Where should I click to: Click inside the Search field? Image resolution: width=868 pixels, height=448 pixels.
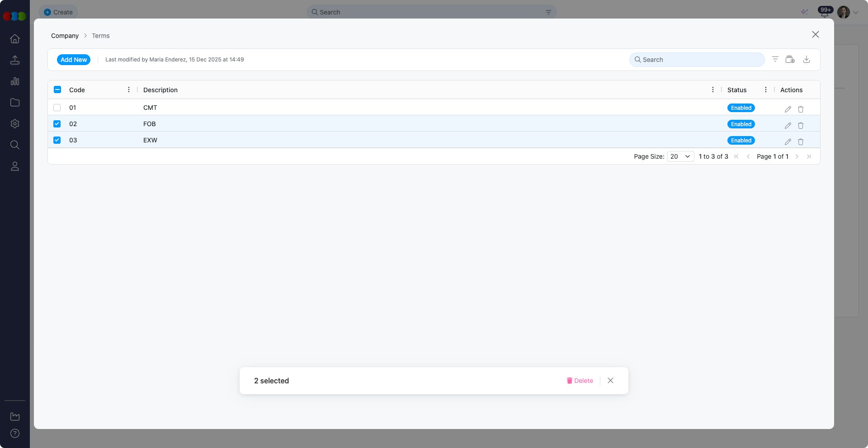[696, 59]
